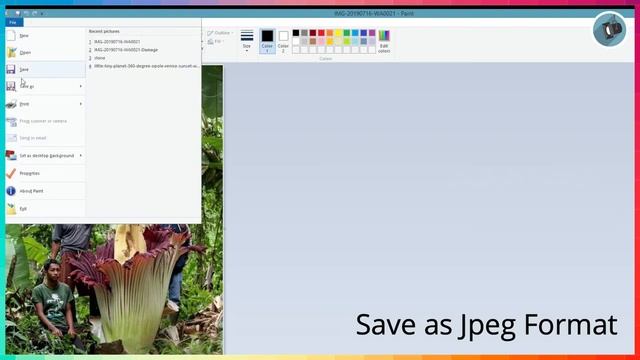Pick the dark red palette swatch
This screenshot has height=360, width=640.
[x=313, y=33]
